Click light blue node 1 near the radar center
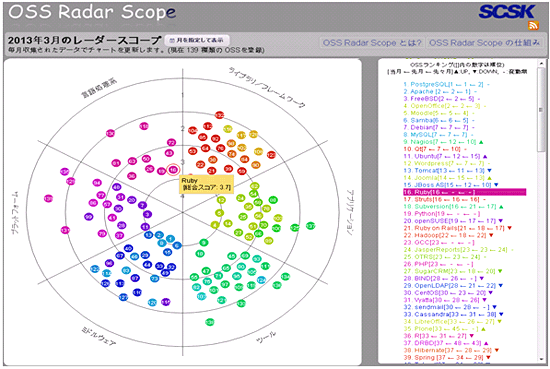The image size is (550, 369). pyautogui.click(x=170, y=239)
